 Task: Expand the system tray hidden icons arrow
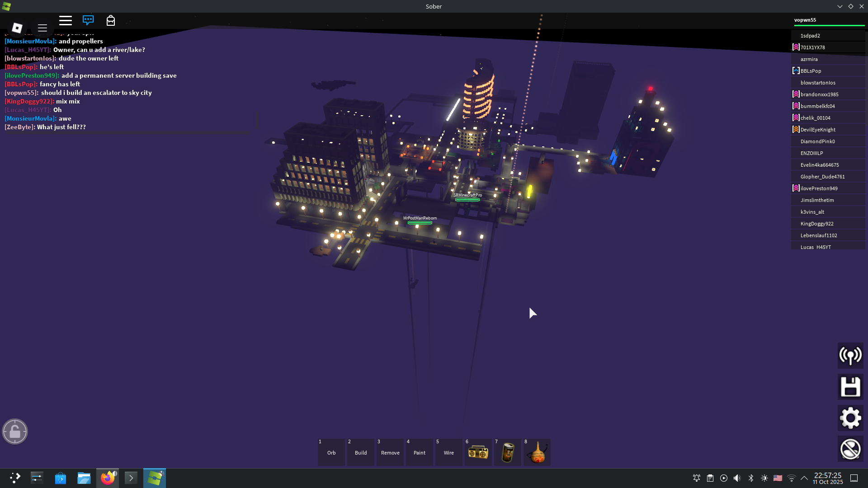click(804, 478)
